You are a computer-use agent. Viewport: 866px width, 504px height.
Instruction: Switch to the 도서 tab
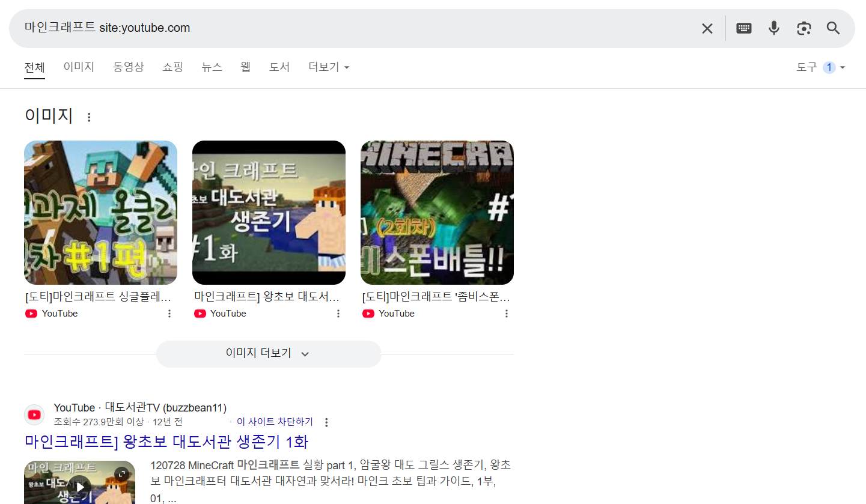pyautogui.click(x=279, y=67)
